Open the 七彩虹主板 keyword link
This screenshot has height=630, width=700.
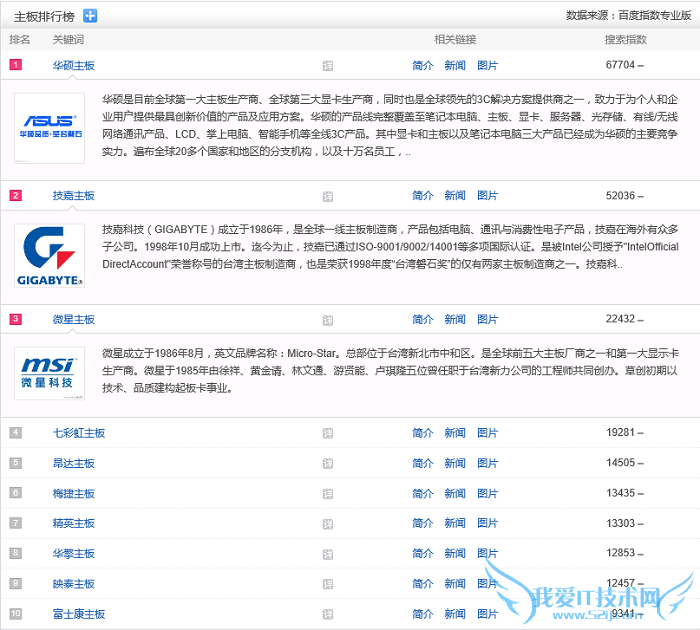coord(79,433)
